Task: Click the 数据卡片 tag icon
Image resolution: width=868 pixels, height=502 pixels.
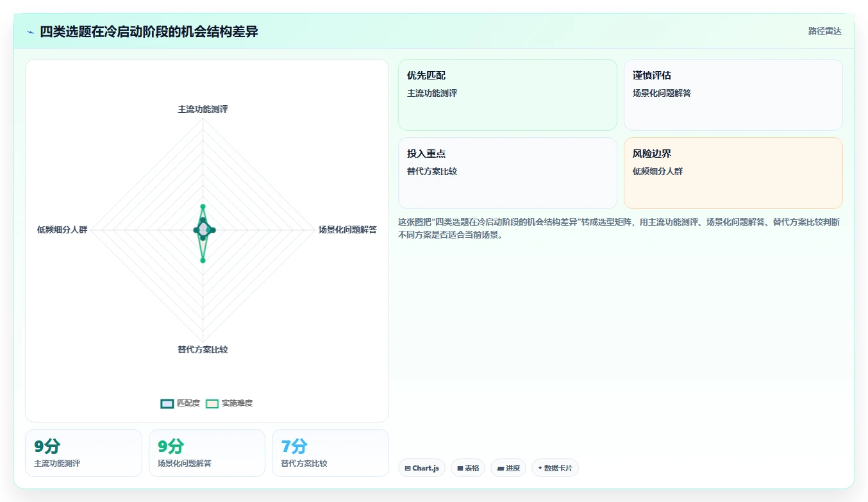Action: pyautogui.click(x=540, y=468)
